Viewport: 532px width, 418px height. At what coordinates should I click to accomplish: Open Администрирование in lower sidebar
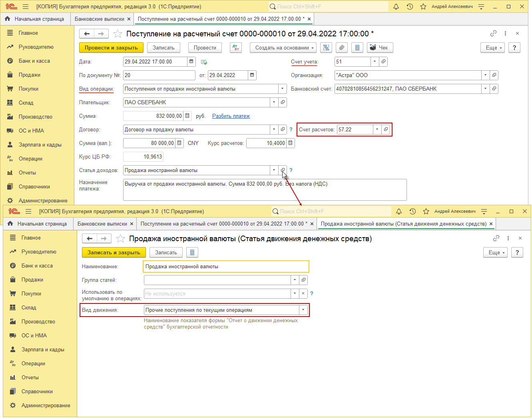46,405
